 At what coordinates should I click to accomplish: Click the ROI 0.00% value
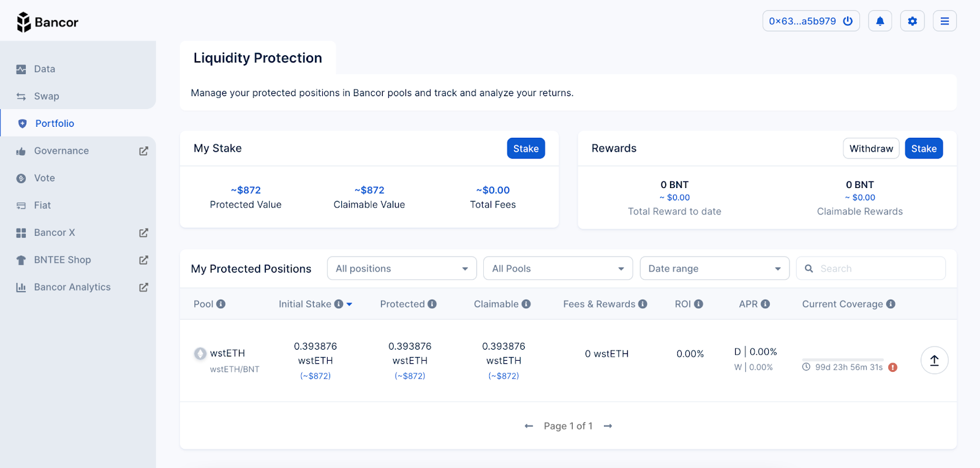click(x=690, y=353)
